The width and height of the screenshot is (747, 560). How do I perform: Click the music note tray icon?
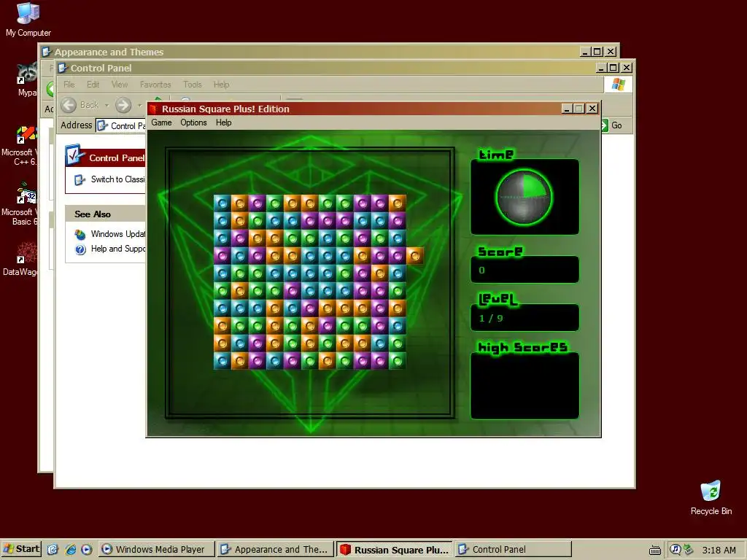click(x=675, y=550)
